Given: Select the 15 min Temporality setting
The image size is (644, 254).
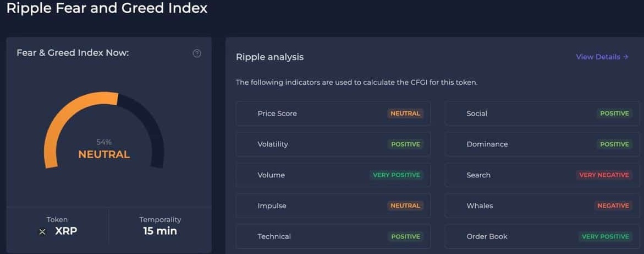Looking at the screenshot, I should pos(160,226).
